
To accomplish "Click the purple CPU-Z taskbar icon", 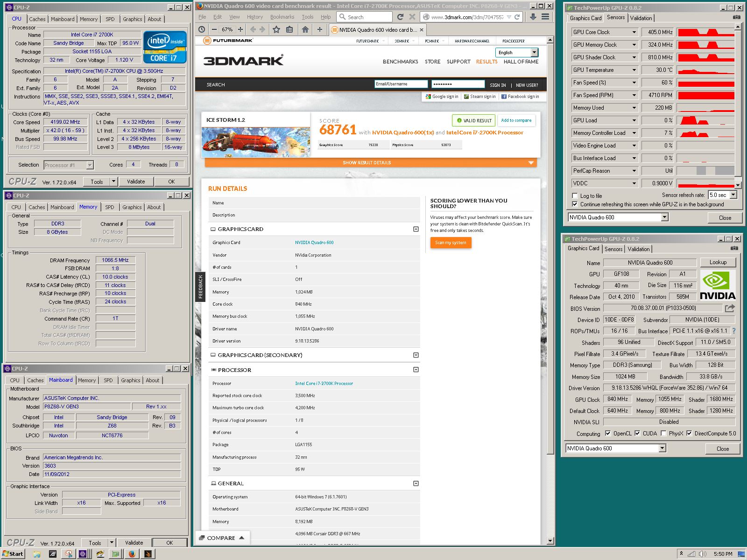I will pyautogui.click(x=83, y=554).
